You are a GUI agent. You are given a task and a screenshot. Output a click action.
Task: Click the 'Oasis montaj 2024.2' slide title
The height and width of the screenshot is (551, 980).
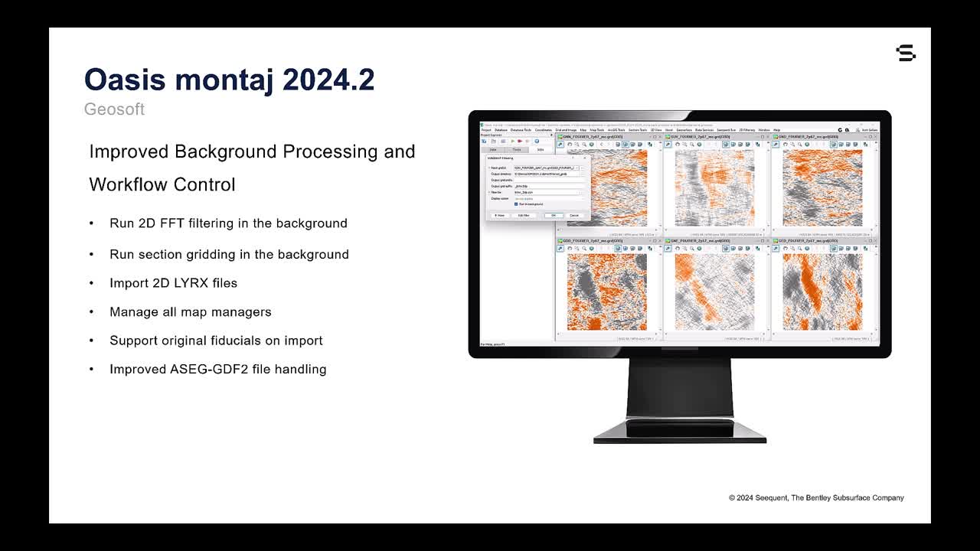pos(229,80)
